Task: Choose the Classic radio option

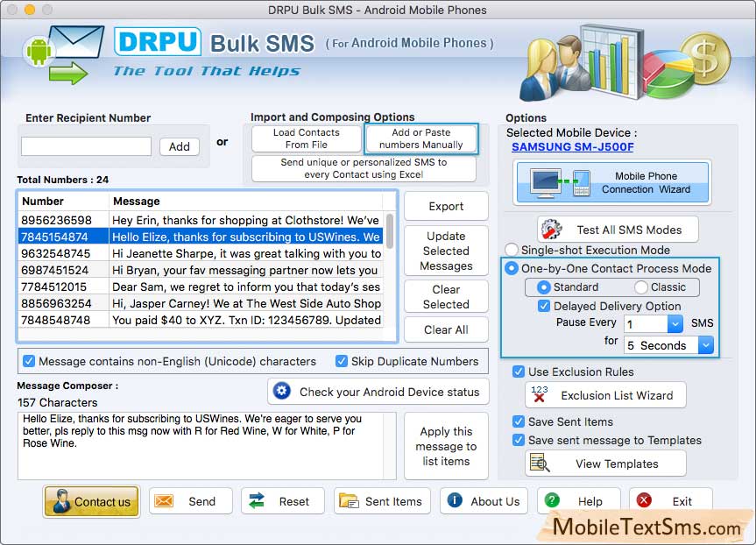Action: 640,287
